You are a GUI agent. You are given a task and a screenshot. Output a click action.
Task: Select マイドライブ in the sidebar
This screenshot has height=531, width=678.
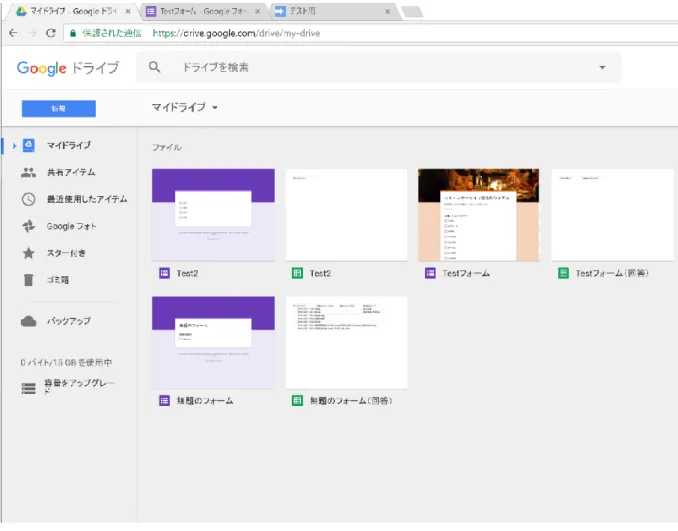point(69,145)
